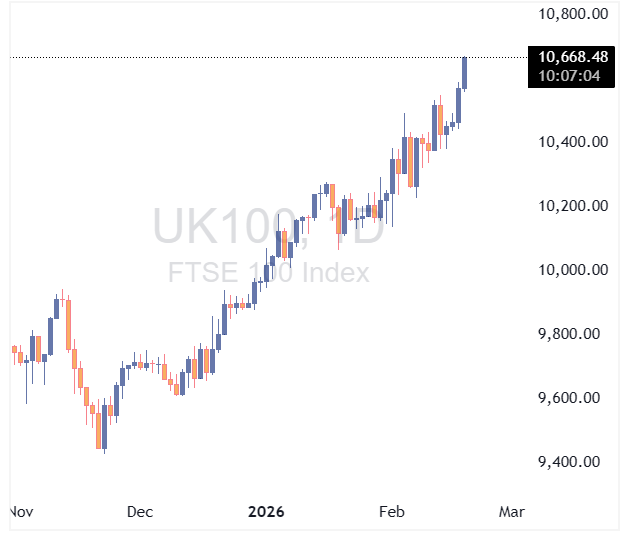This screenshot has height=544, width=629.
Task: Click the 10,800.00 price axis label
Action: point(573,14)
